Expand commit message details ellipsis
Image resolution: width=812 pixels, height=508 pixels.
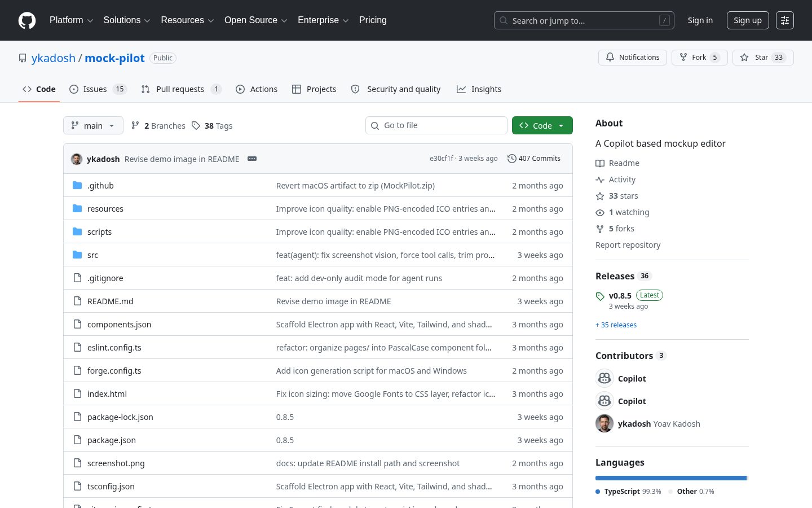pyautogui.click(x=252, y=159)
